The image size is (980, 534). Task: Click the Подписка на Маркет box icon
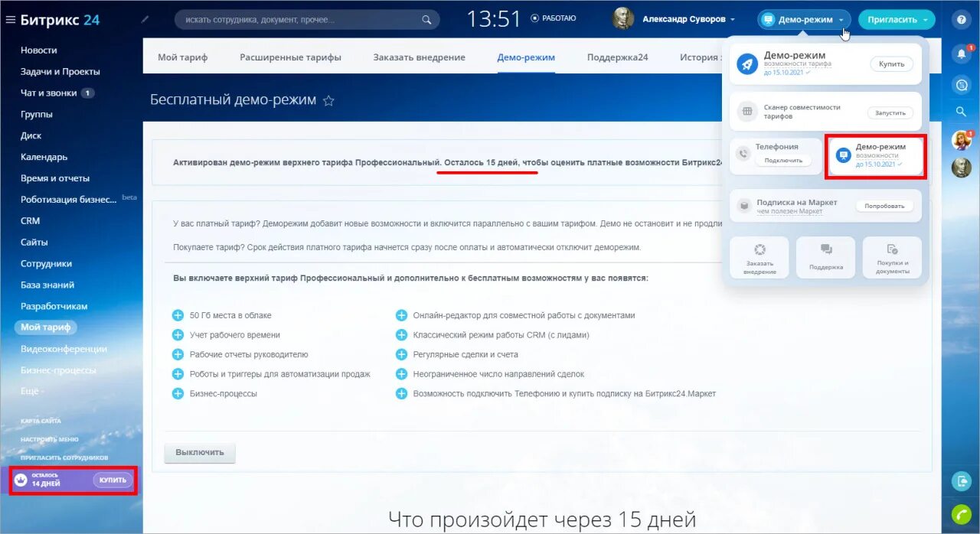point(743,206)
